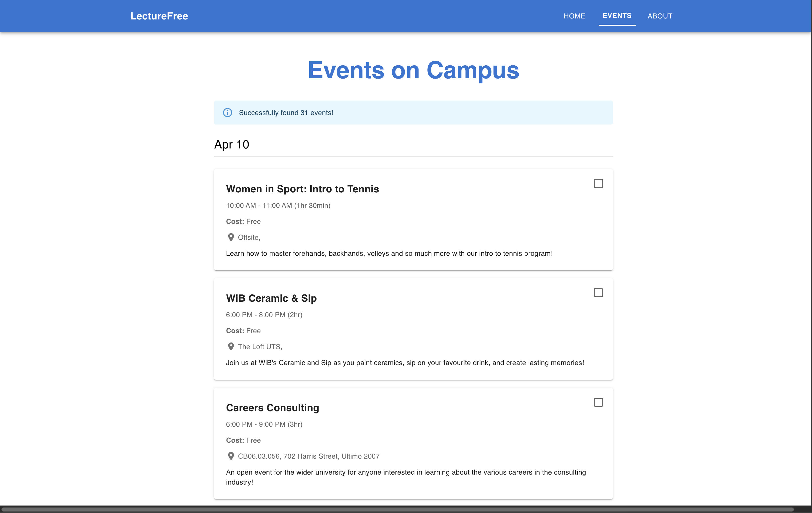
Task: Click the WiB Ceramic & Sip event title
Action: point(271,298)
